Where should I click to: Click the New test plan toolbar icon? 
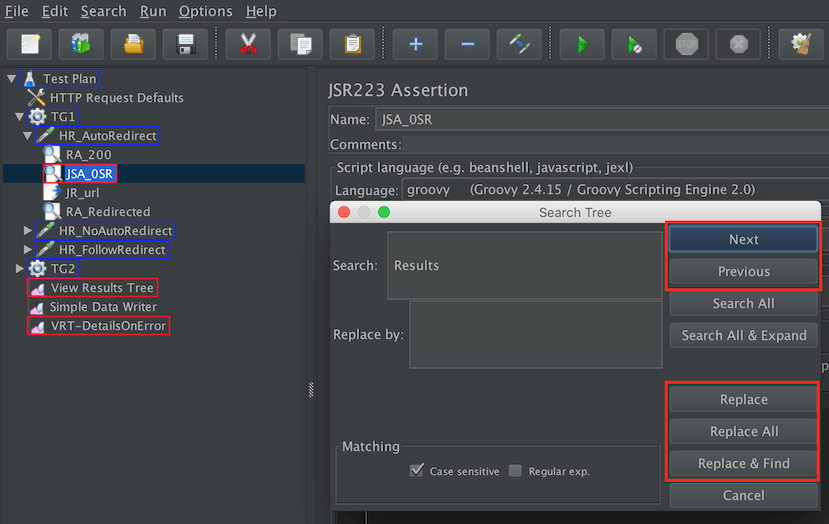pyautogui.click(x=29, y=44)
